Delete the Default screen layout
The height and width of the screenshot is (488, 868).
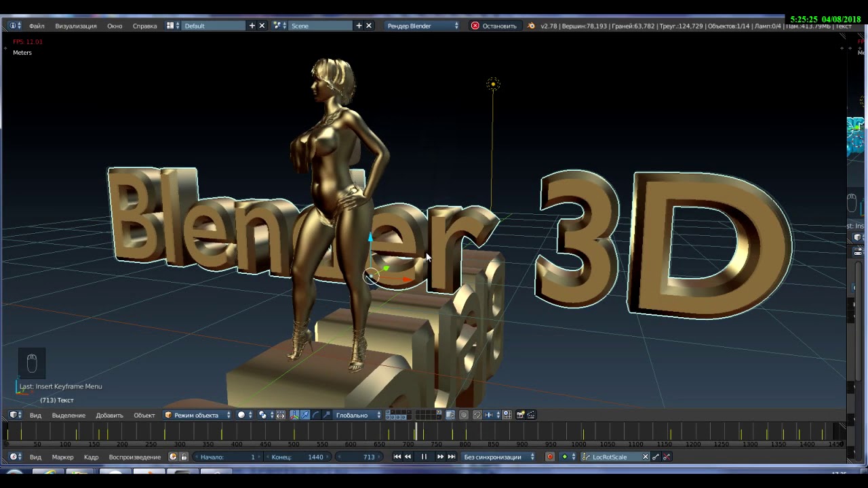pos(262,26)
